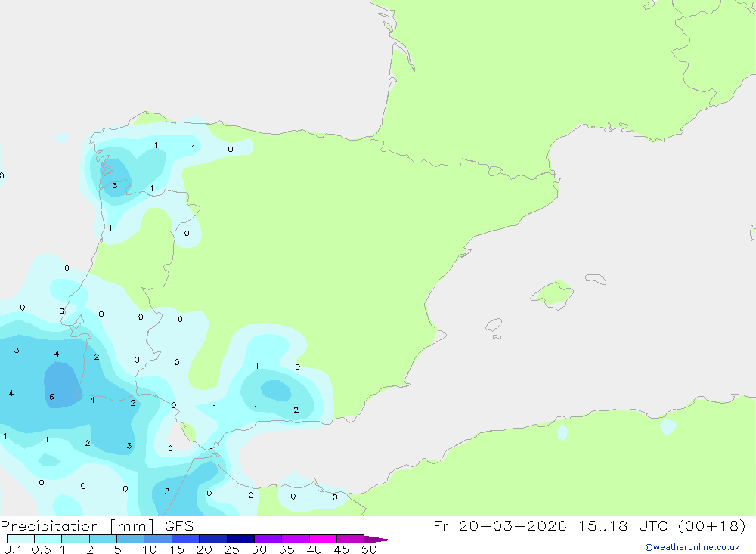Viewport: 756px width, 554px height.
Task: Click the '25' legend scale label
Action: (x=232, y=549)
